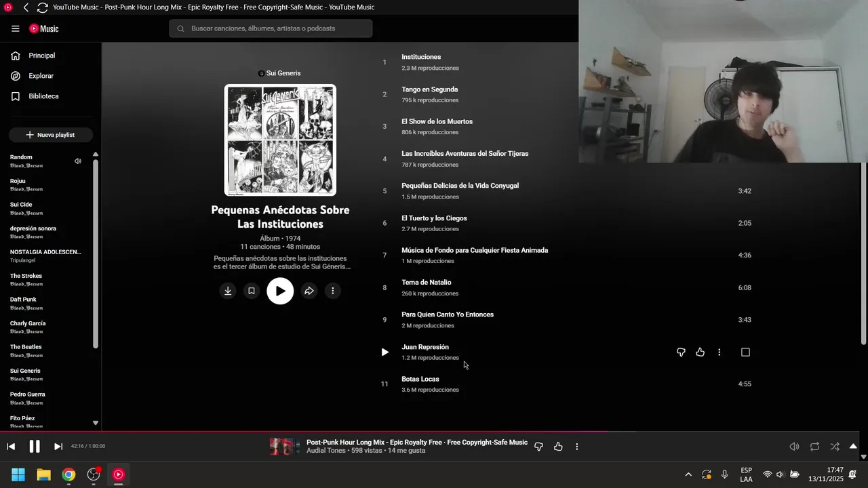
Task: Like the Juan Represión track
Action: point(700,352)
